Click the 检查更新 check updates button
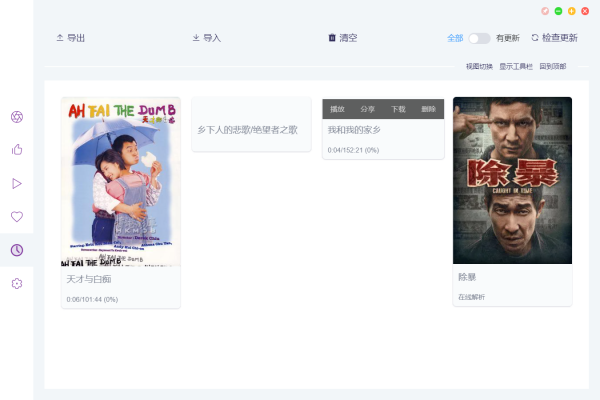The width and height of the screenshot is (600, 400). (x=554, y=38)
